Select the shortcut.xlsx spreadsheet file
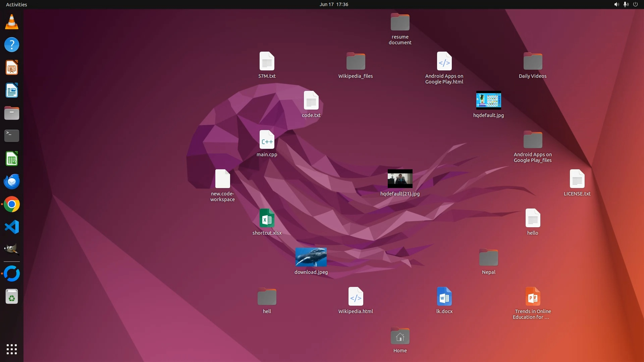 (x=267, y=218)
